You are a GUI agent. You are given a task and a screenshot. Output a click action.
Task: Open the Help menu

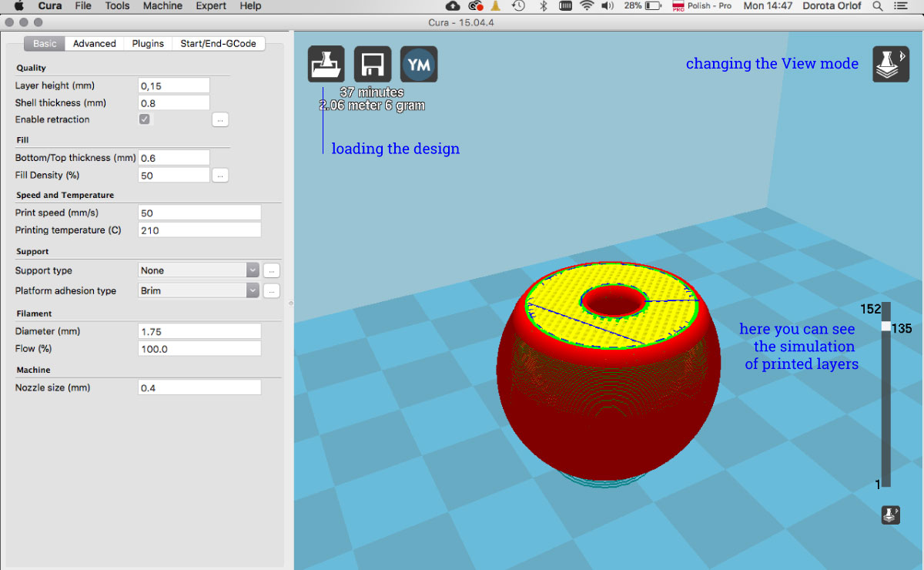coord(250,6)
